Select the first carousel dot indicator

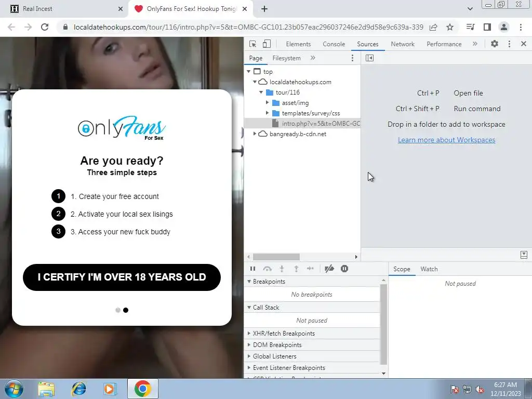(x=118, y=310)
